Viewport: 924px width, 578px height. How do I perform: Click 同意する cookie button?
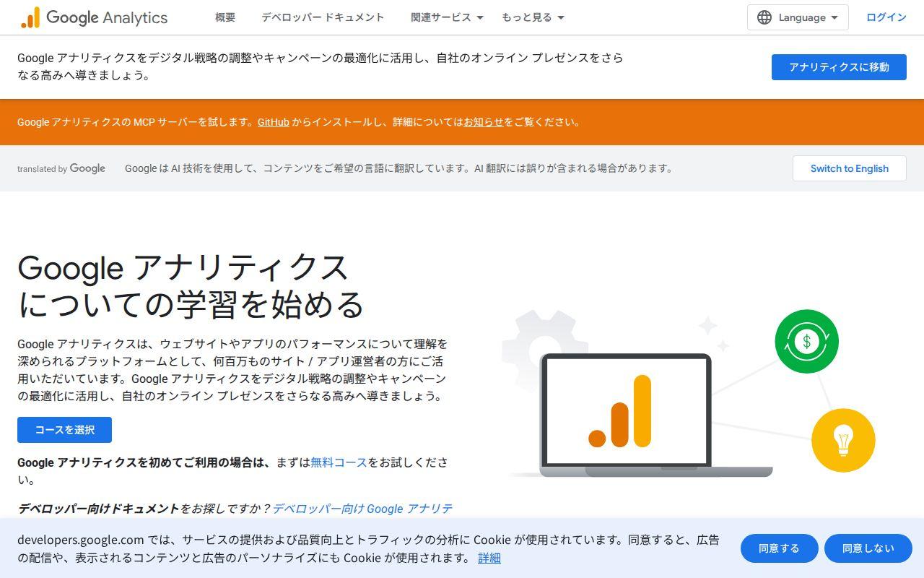point(779,548)
